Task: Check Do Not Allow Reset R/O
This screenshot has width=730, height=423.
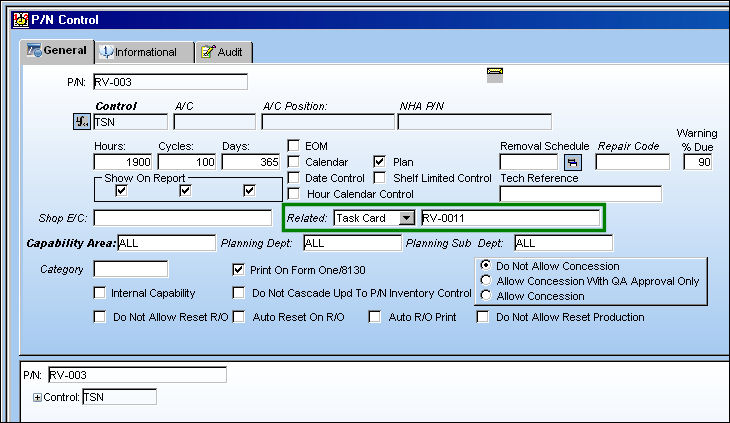Action: pyautogui.click(x=100, y=317)
